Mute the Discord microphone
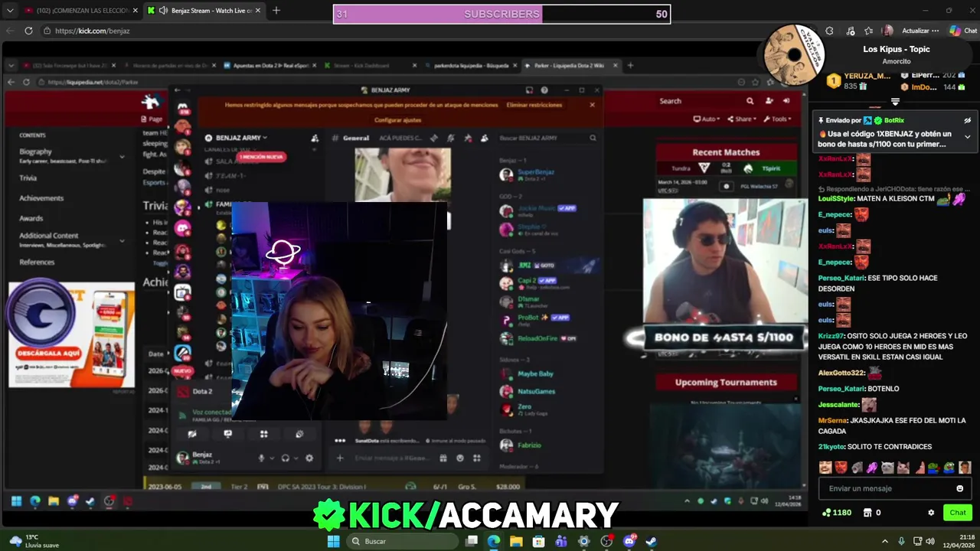The image size is (980, 551). 261,458
